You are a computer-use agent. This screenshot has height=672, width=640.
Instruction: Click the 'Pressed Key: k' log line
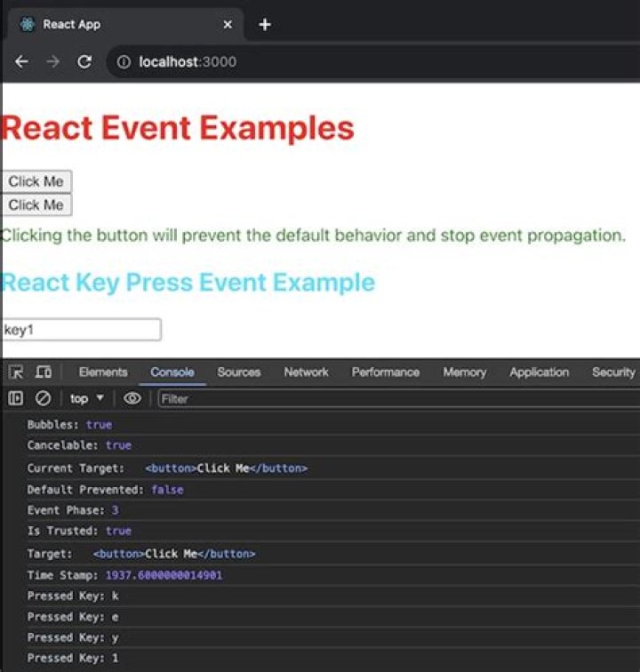73,596
